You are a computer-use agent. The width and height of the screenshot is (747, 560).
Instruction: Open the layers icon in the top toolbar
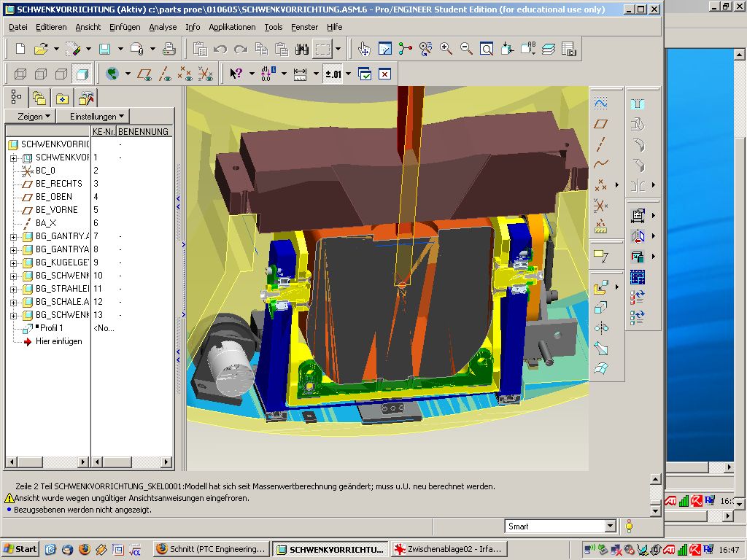549,49
